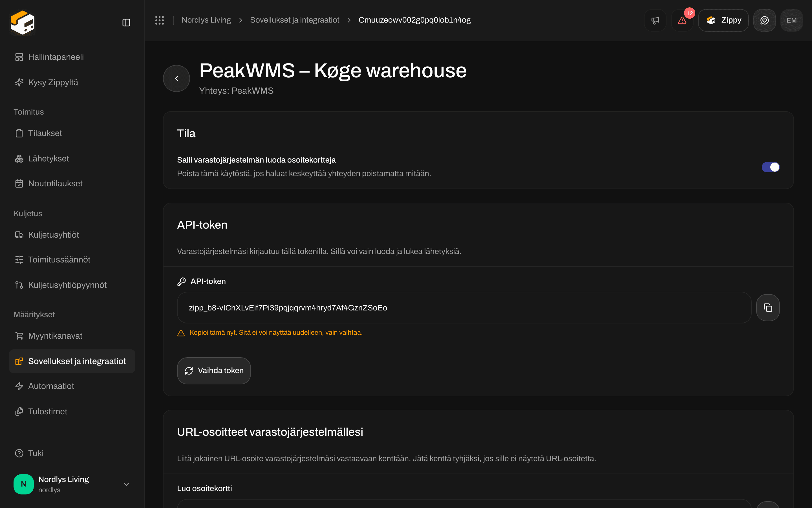The image size is (812, 508).
Task: Click the Nordlys Living N avatar
Action: [x=23, y=484]
